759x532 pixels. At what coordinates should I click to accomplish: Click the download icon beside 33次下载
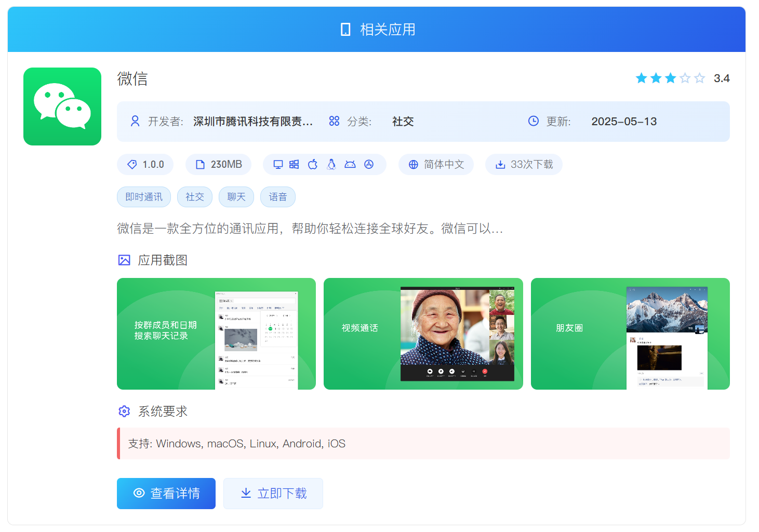click(x=500, y=164)
